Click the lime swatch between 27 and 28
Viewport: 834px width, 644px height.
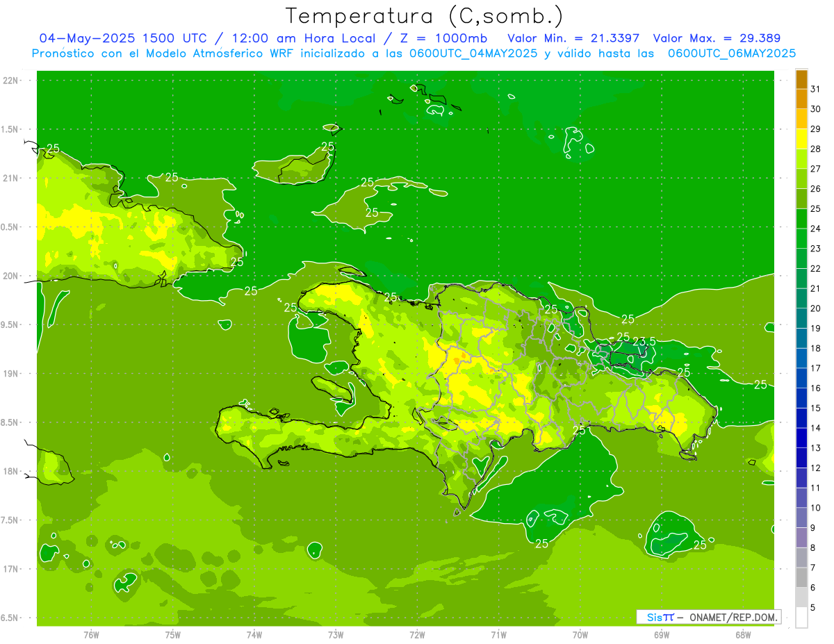(x=801, y=158)
